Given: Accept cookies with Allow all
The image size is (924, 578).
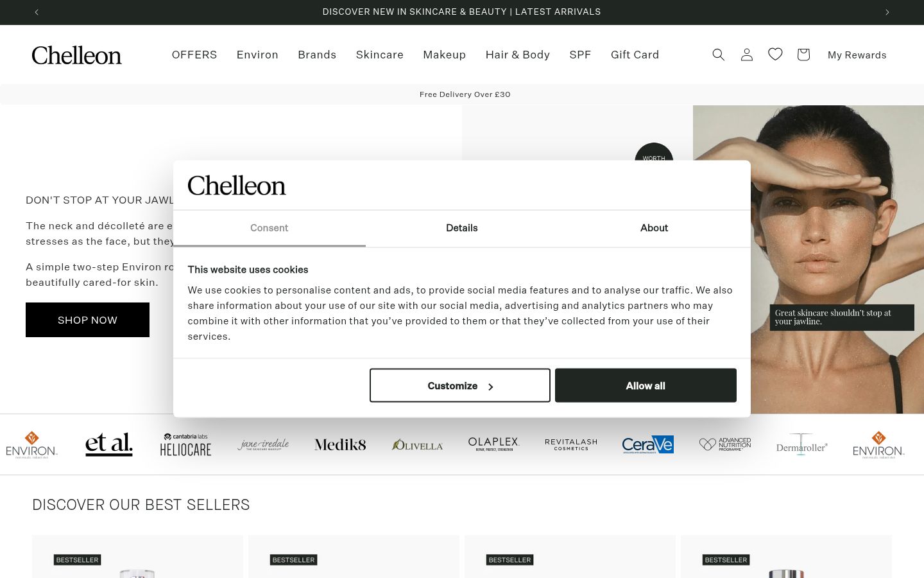Looking at the screenshot, I should pos(646,385).
